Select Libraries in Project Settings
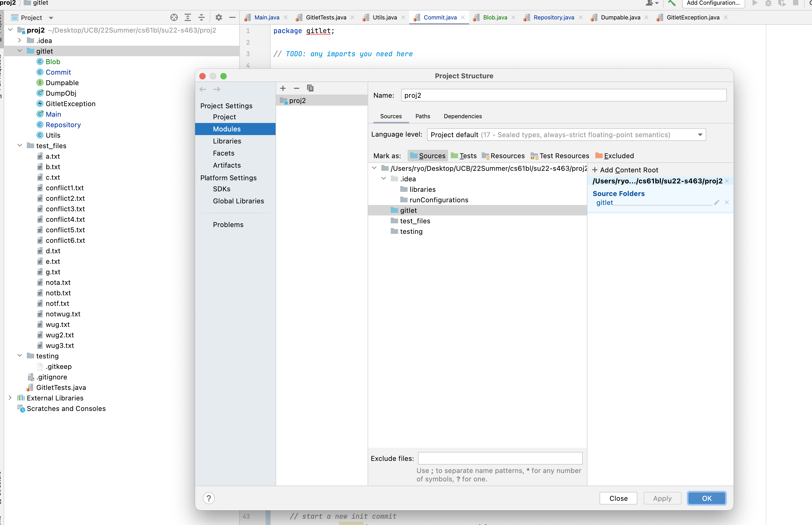The width and height of the screenshot is (812, 525). click(x=227, y=141)
